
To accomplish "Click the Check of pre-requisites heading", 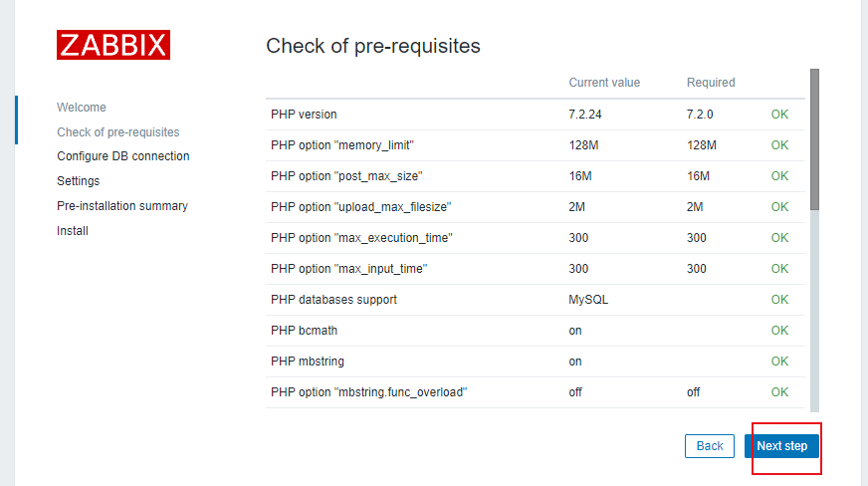I will coord(373,46).
